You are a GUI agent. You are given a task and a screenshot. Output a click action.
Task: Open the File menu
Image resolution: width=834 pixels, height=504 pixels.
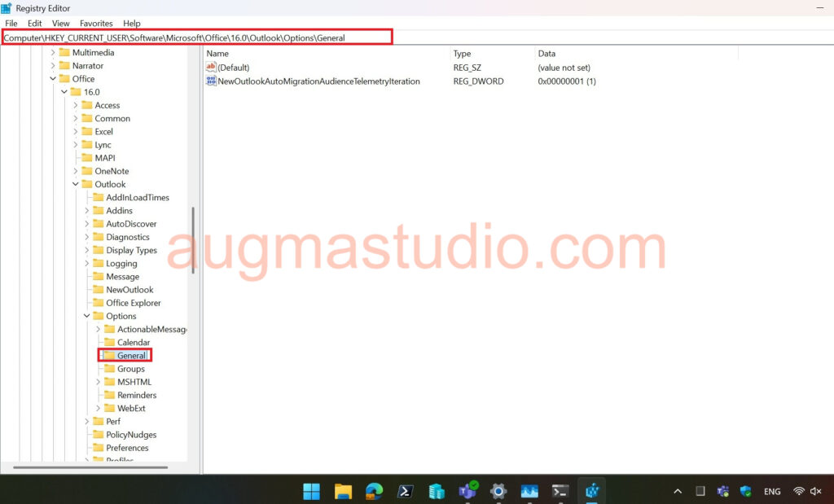pyautogui.click(x=11, y=24)
